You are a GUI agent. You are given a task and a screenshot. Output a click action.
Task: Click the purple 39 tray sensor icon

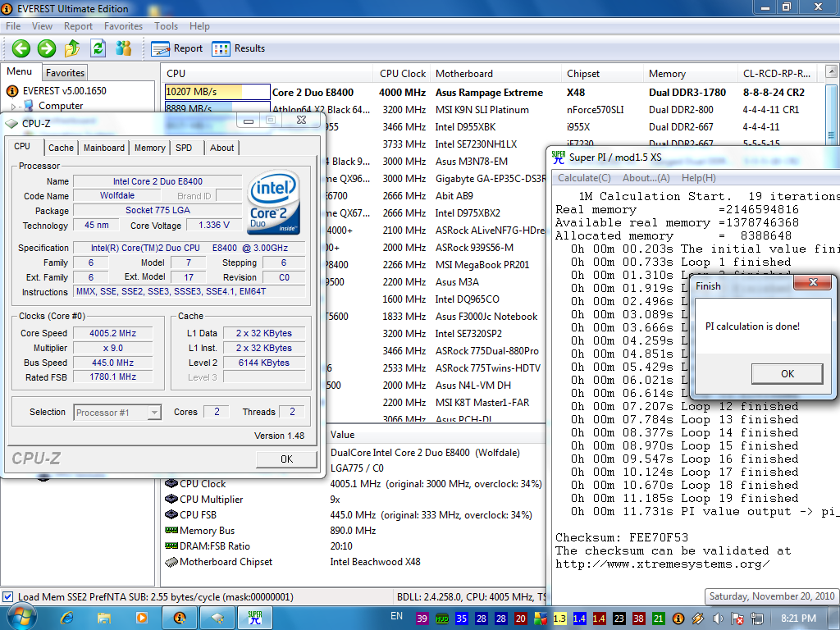click(x=422, y=619)
